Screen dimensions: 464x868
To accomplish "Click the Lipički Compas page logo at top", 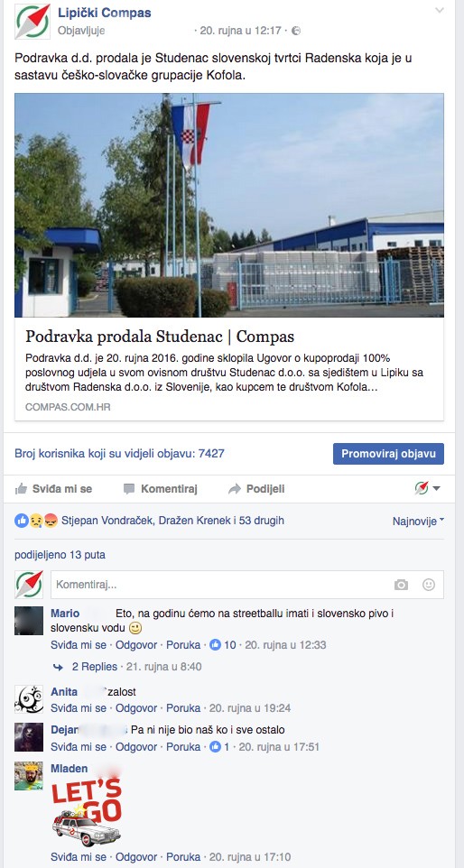I will tap(32, 21).
